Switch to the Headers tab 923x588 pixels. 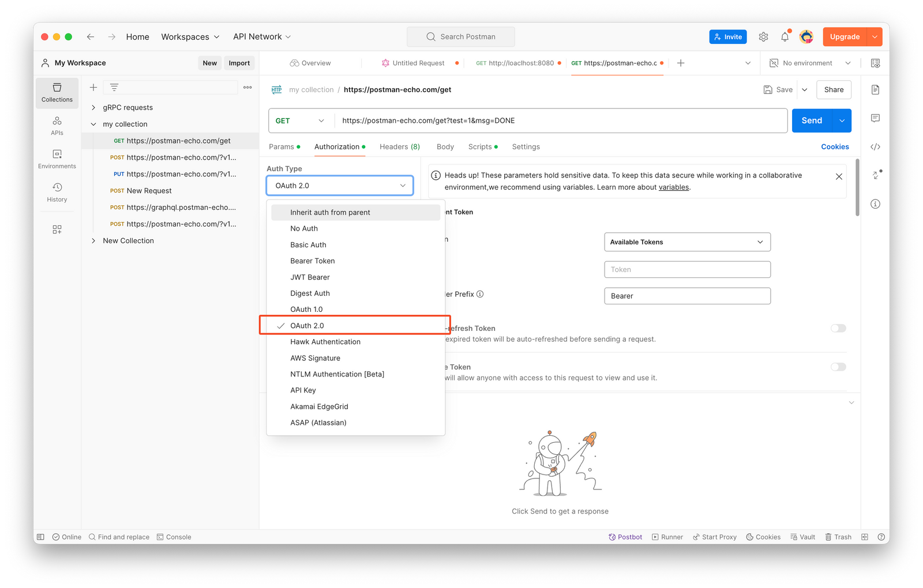[x=399, y=147]
